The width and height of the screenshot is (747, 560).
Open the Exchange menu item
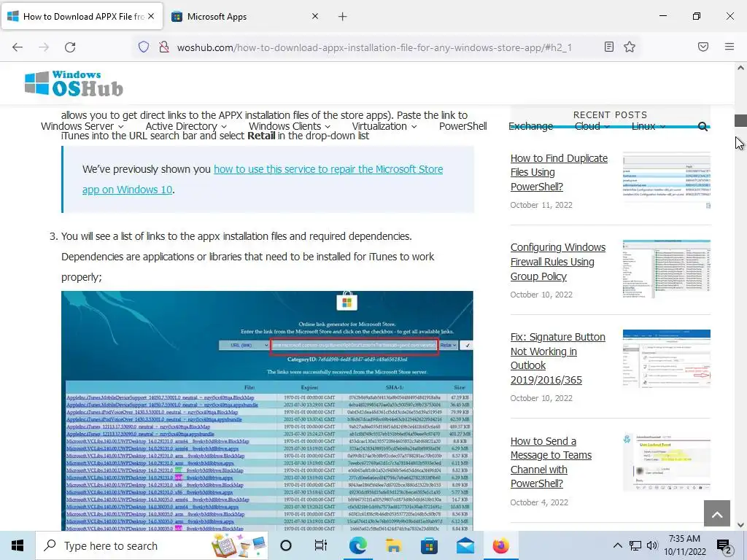point(531,126)
